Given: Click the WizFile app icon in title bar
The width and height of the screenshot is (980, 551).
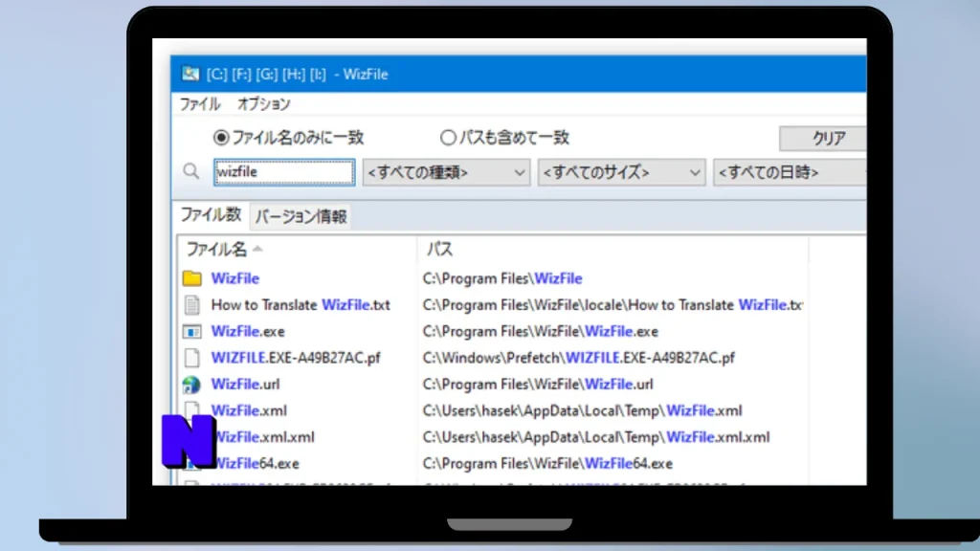Looking at the screenshot, I should pyautogui.click(x=190, y=74).
